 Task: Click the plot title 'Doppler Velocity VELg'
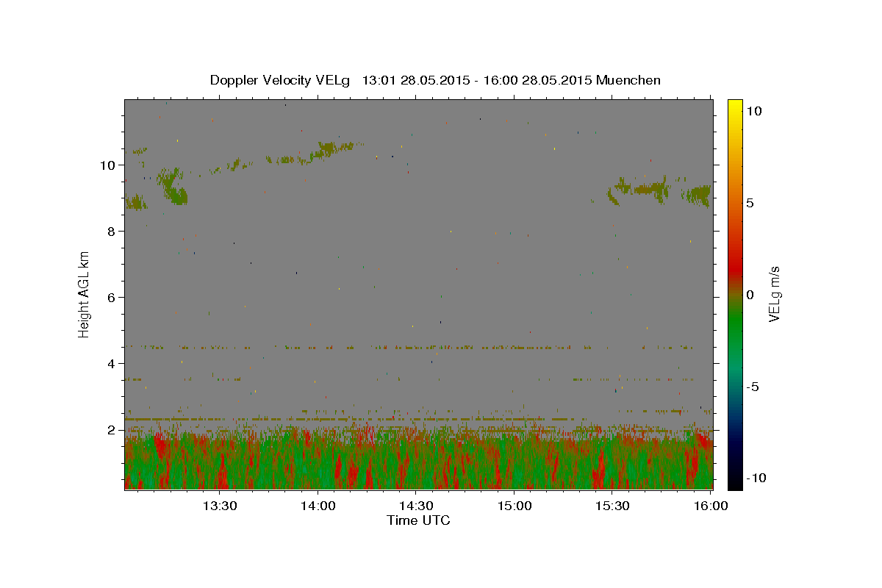(x=281, y=80)
